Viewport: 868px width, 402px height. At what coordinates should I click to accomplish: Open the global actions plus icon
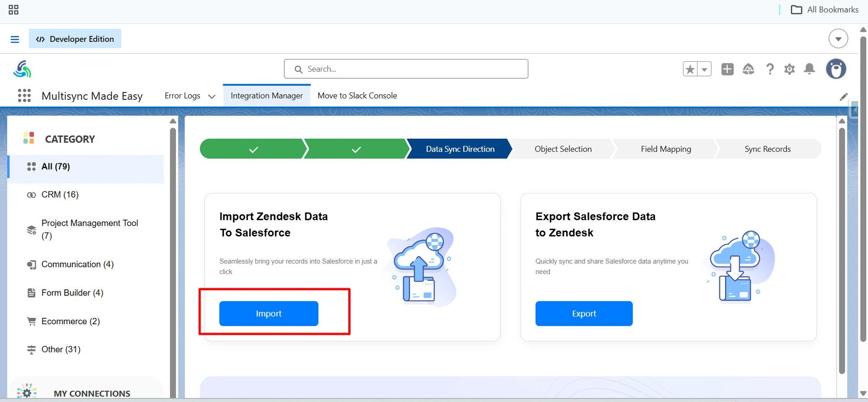727,69
